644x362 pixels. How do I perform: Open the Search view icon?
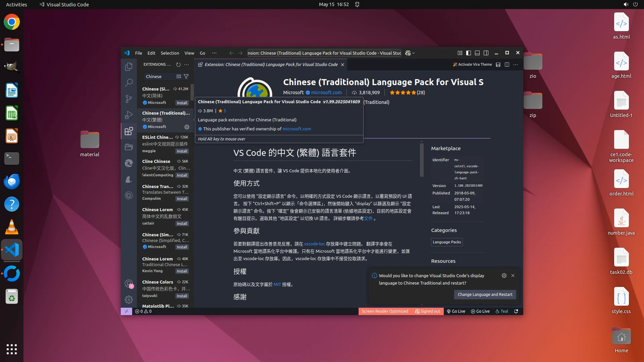tap(129, 82)
